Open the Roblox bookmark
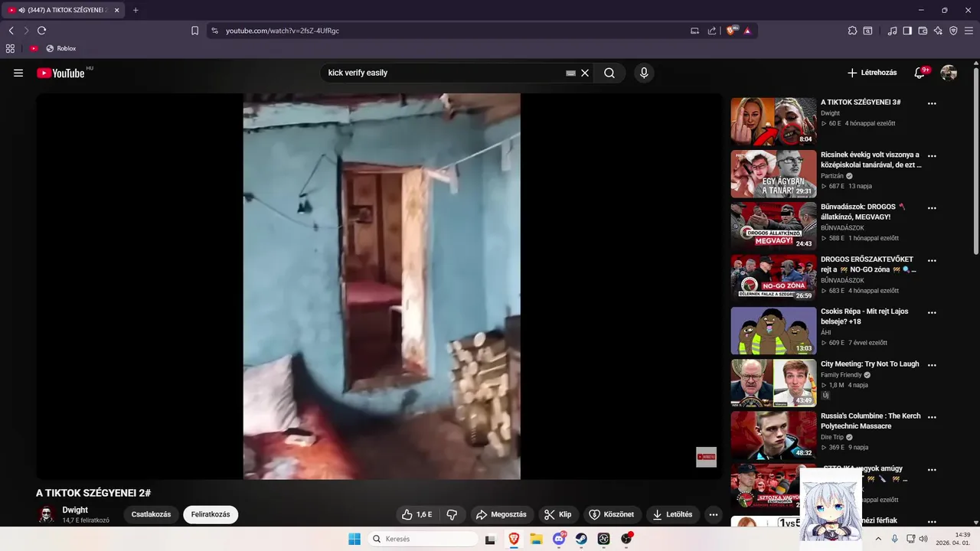Screen dimensions: 980x551 [60, 48]
